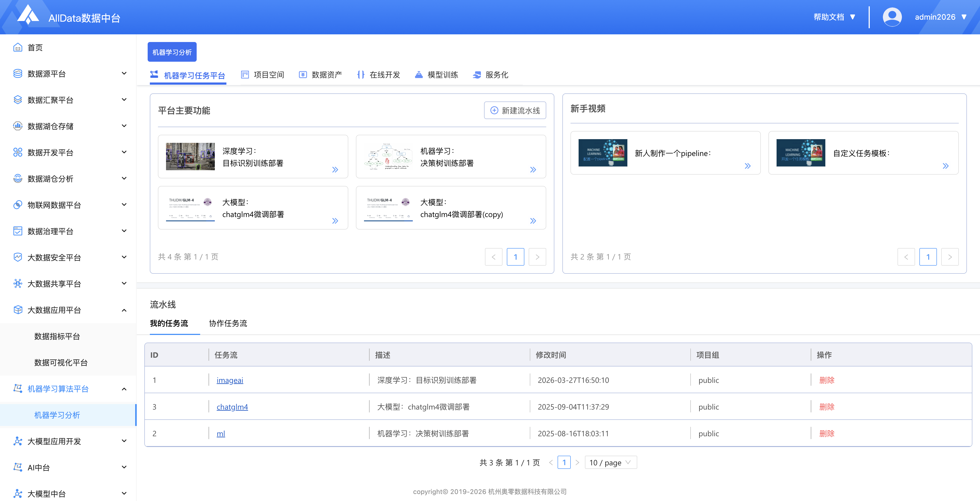Click the 大数据应用平台 cube icon

pos(17,310)
